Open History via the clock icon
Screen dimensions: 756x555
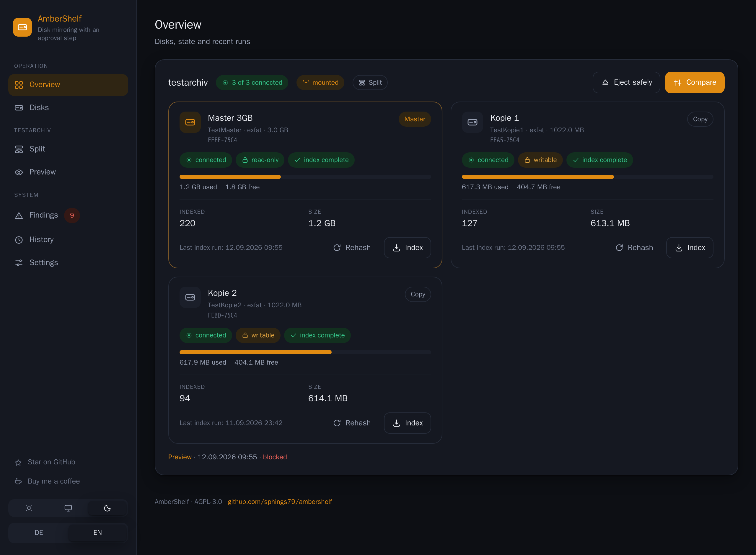pyautogui.click(x=19, y=239)
